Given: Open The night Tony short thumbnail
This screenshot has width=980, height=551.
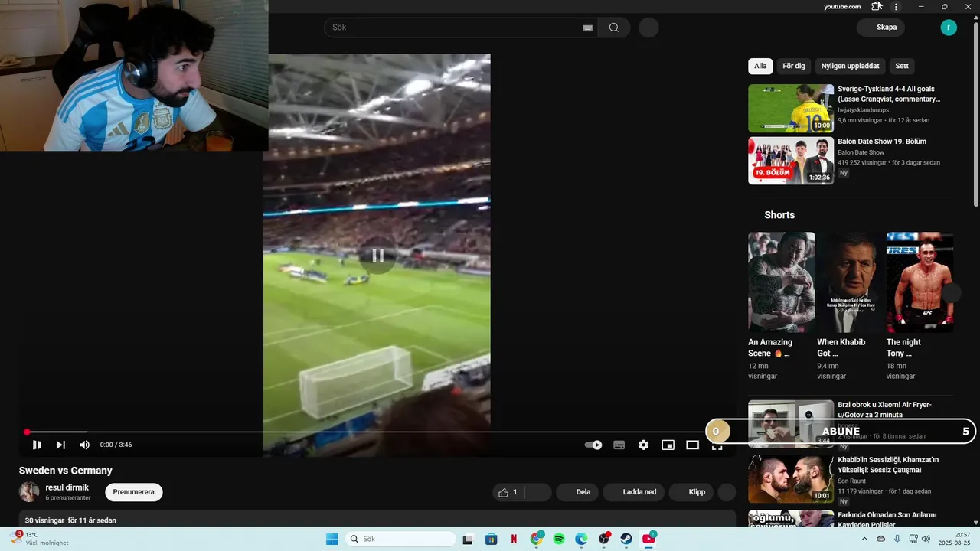Looking at the screenshot, I should 920,282.
